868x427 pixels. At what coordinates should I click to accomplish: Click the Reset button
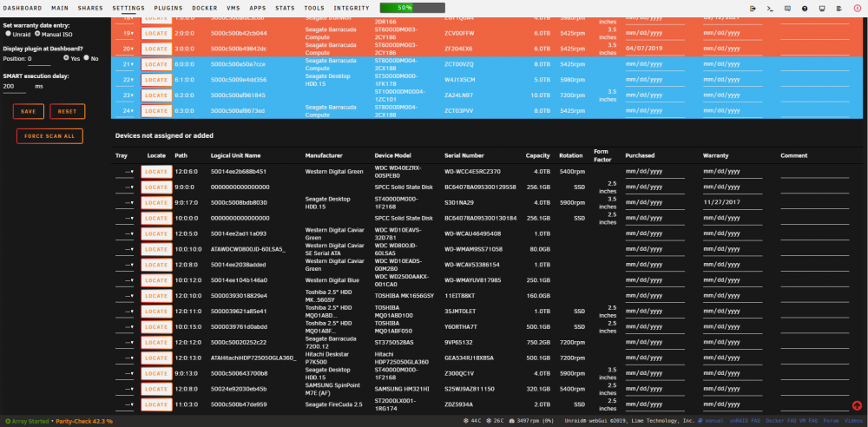click(67, 111)
